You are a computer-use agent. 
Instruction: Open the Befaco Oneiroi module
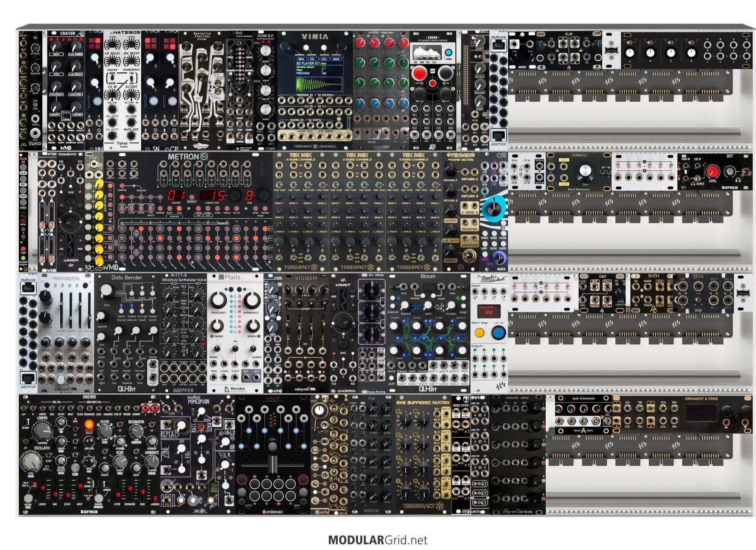point(89,454)
